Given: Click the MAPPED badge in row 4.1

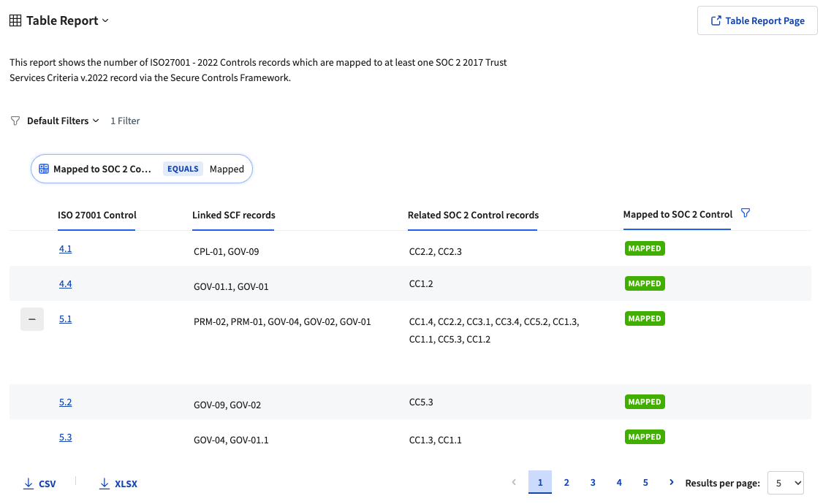Looking at the screenshot, I should click(x=645, y=248).
